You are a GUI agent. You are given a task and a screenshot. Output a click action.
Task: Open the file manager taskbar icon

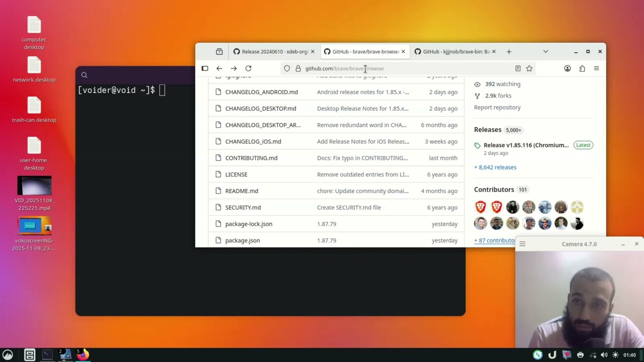(x=30, y=355)
